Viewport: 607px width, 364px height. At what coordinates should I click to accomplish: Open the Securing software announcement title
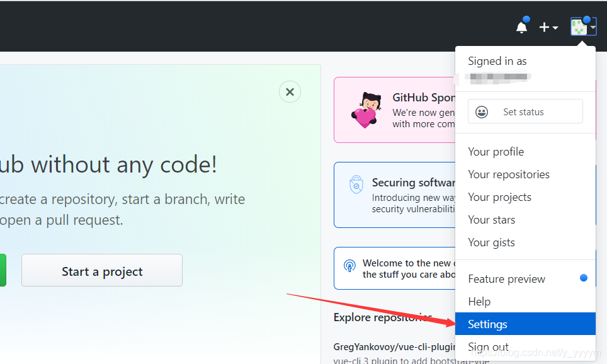coord(414,183)
